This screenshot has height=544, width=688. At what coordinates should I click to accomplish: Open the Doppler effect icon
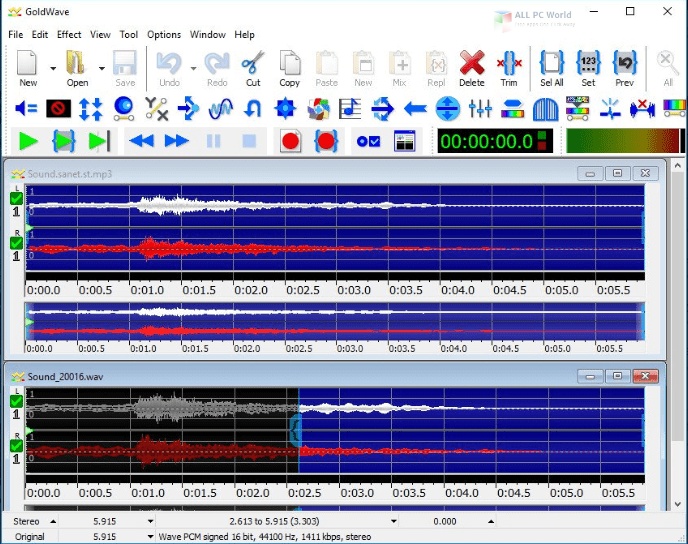124,108
